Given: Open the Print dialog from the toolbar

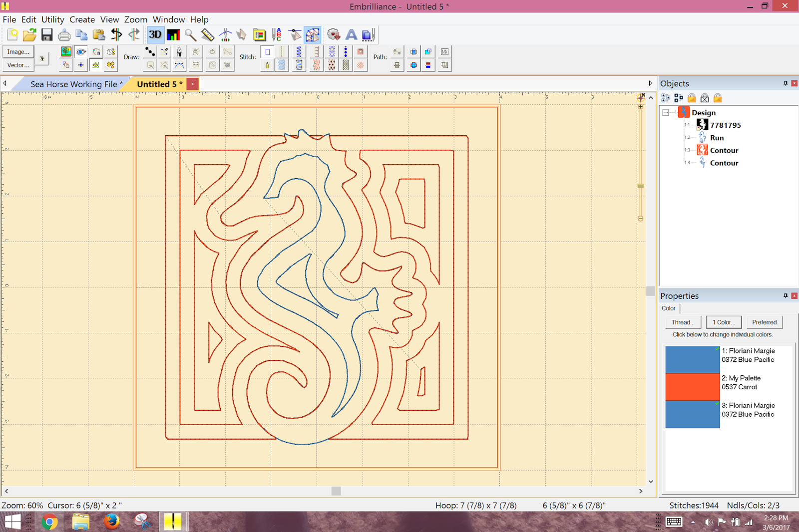Looking at the screenshot, I should pos(64,34).
